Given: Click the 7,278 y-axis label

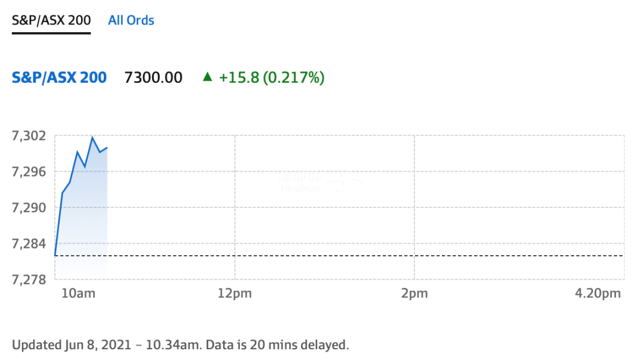Looking at the screenshot, I should (29, 280).
